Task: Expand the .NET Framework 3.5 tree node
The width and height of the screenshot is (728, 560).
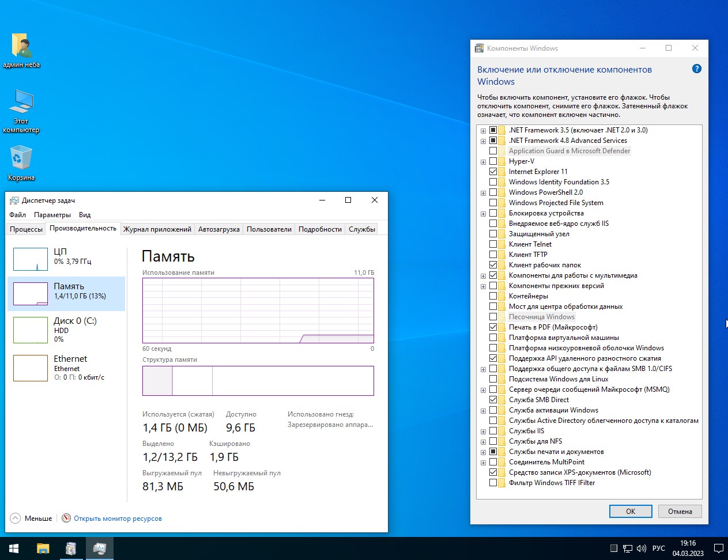Action: tap(483, 131)
